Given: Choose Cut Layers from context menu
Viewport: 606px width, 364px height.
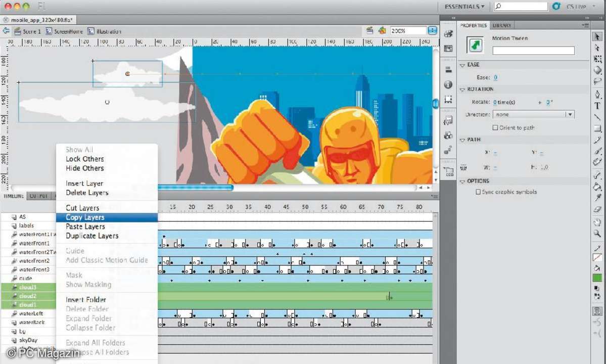Looking at the screenshot, I should tap(82, 208).
